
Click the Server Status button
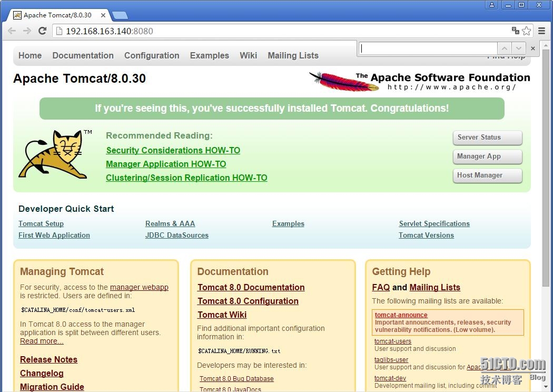(487, 138)
